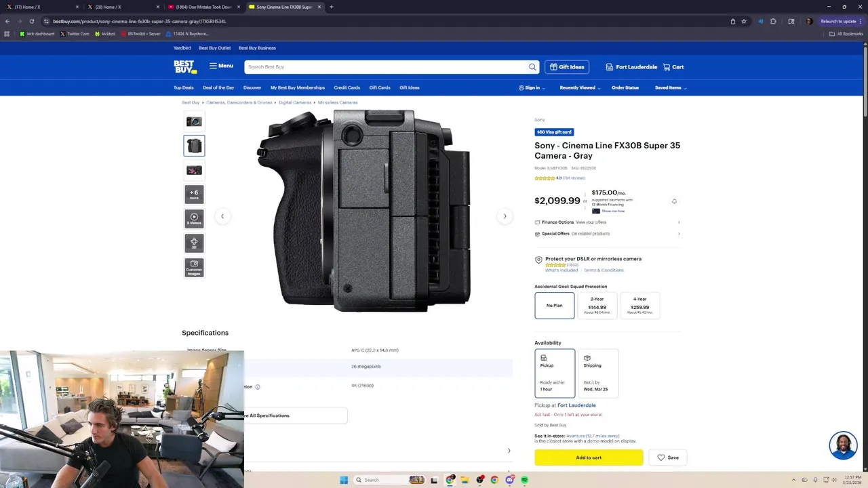This screenshot has height=488, width=868.
Task: Open Terms & Conditions link
Action: coord(604,270)
